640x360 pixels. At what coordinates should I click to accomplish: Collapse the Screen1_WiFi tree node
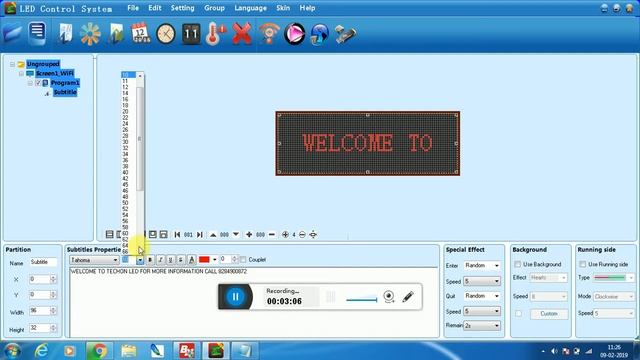21,73
